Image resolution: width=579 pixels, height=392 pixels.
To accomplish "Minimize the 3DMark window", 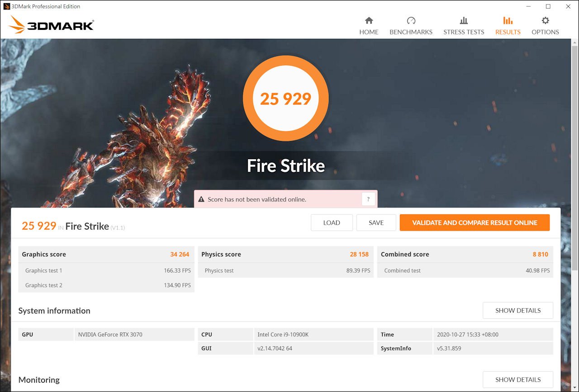I will coord(528,6).
